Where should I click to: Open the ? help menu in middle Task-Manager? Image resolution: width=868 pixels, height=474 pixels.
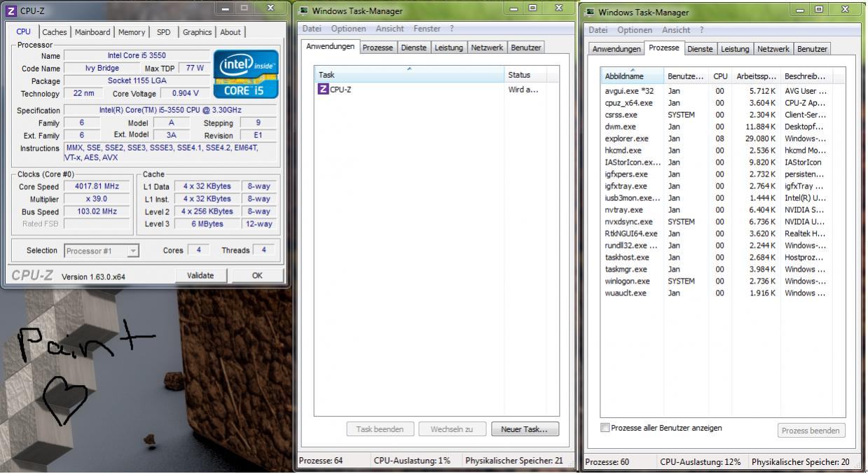[x=452, y=29]
